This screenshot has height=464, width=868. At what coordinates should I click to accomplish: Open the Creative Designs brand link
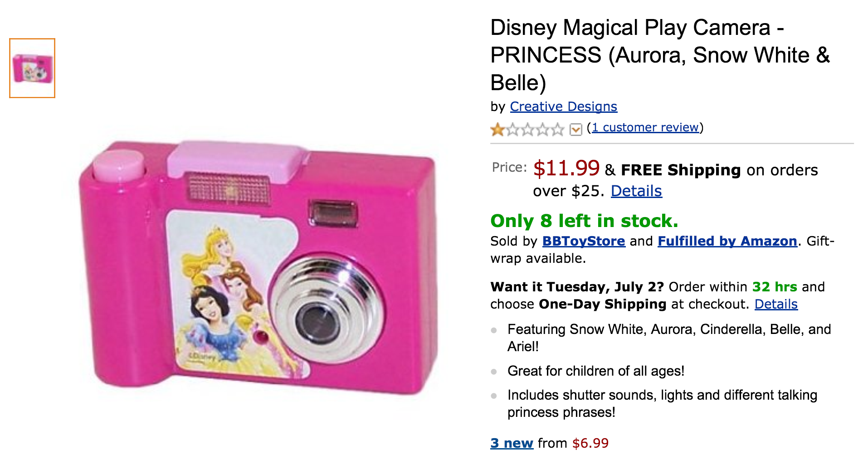[x=563, y=106]
